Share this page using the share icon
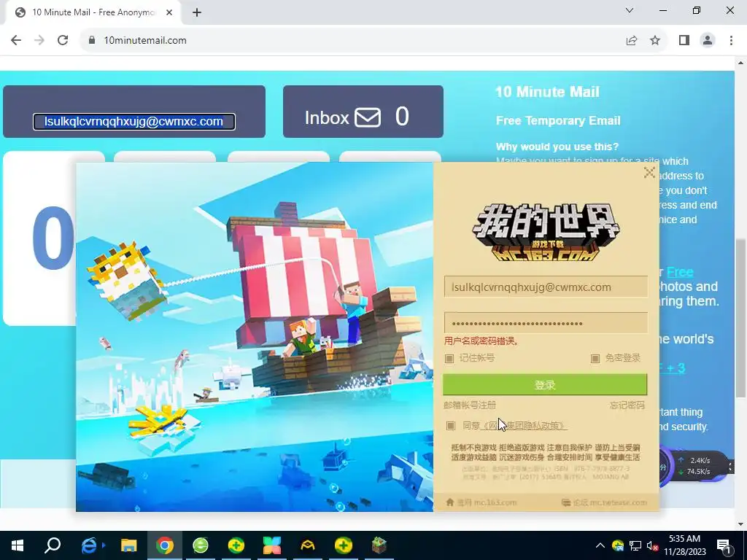The image size is (747, 560). pyautogui.click(x=632, y=41)
